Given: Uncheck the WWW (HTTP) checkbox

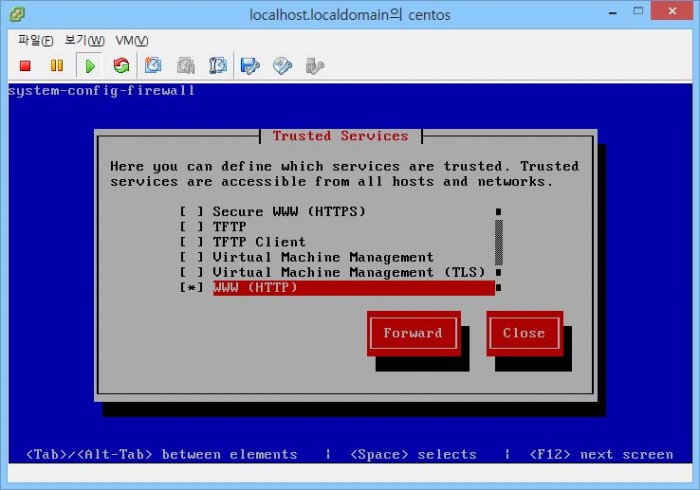Looking at the screenshot, I should [x=192, y=287].
